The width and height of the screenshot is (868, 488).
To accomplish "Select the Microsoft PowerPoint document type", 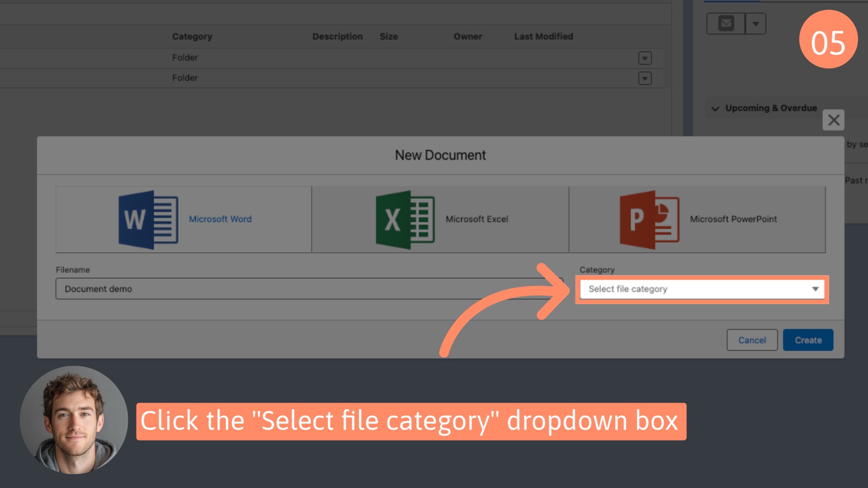I will (x=697, y=219).
